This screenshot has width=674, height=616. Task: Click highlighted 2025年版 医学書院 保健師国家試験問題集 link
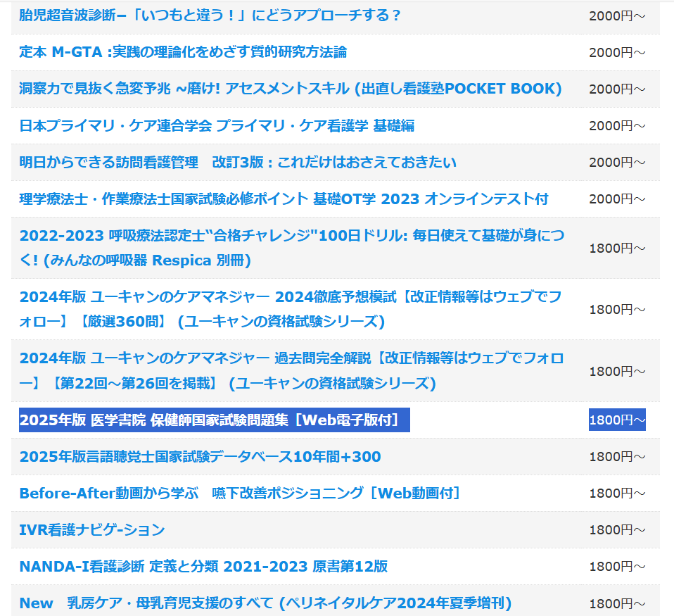click(x=210, y=420)
